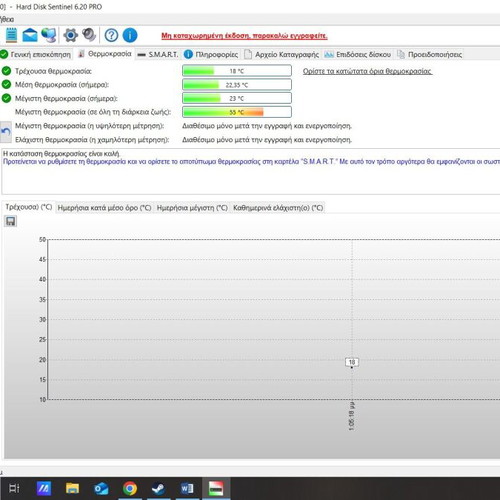Click the unregistered version registration link
Viewport: 500px width, 500px height.
pos(244,36)
